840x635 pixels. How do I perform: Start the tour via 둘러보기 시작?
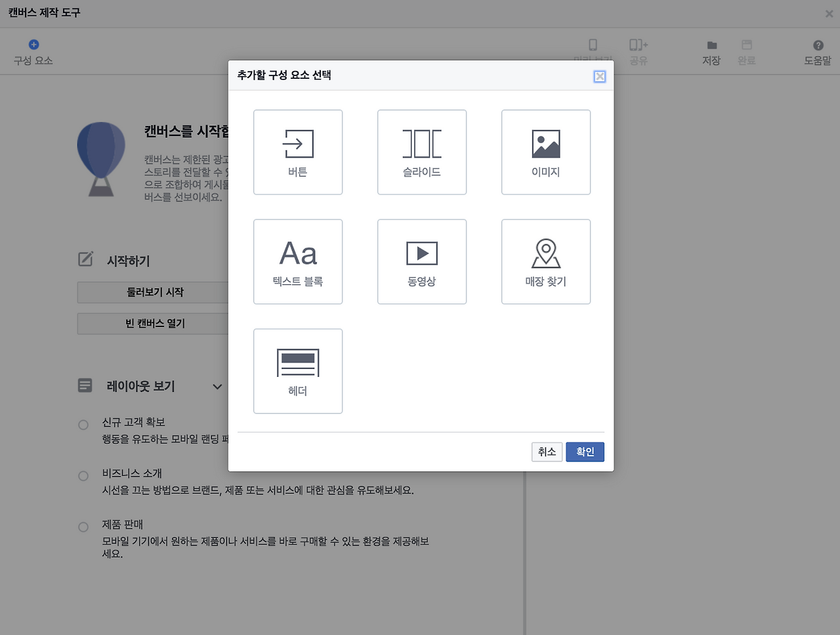pyautogui.click(x=153, y=292)
